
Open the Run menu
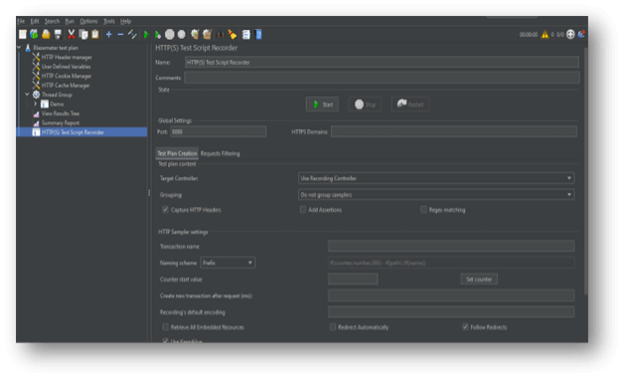point(70,21)
